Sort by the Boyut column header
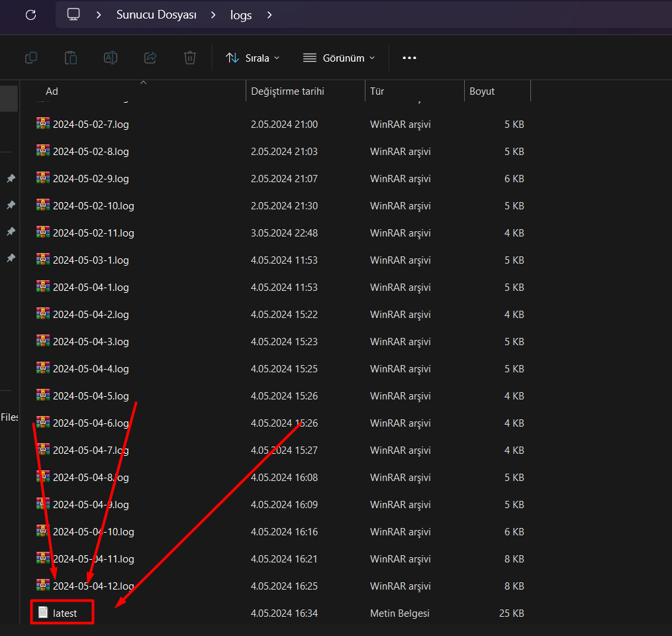The height and width of the screenshot is (636, 672). click(482, 91)
